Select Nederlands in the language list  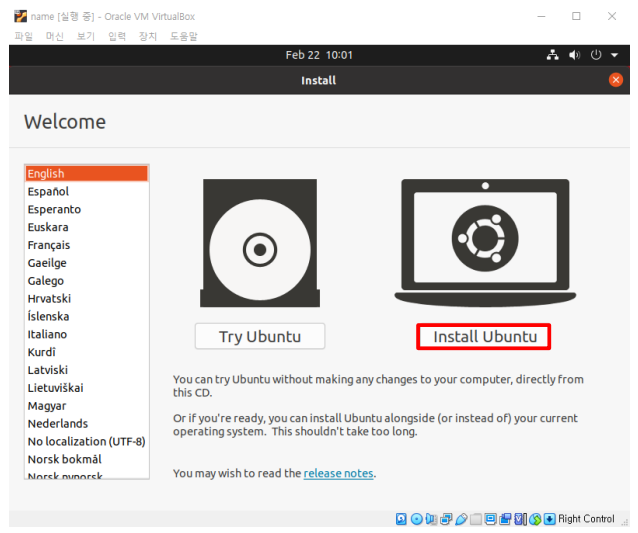pos(87,424)
